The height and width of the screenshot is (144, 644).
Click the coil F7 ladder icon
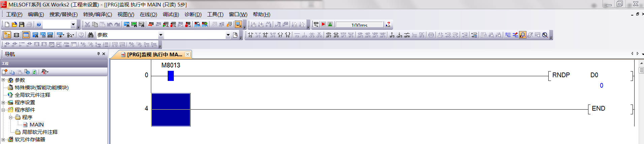(280, 35)
